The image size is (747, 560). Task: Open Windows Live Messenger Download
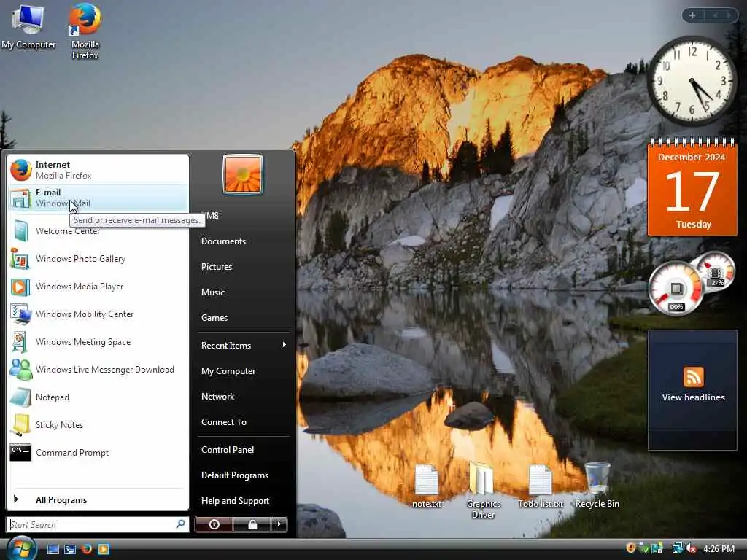[x=98, y=370]
